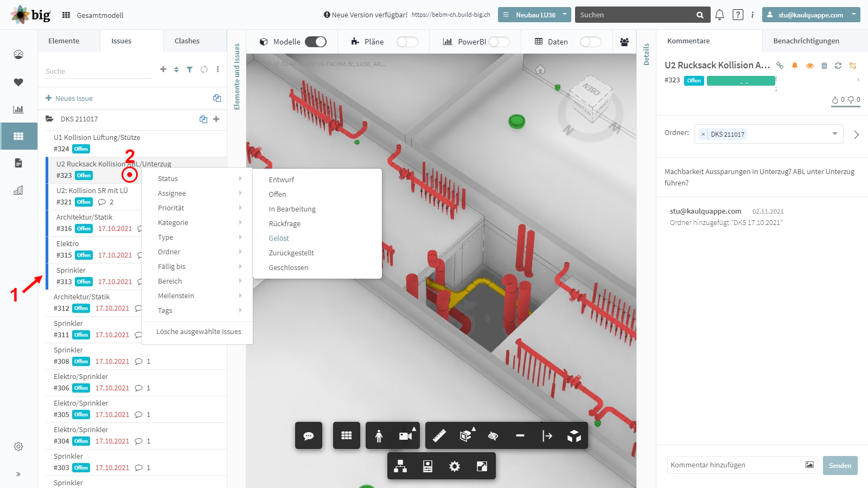Click the orange swap arrows icon
This screenshot has height=488, width=868.
[853, 66]
